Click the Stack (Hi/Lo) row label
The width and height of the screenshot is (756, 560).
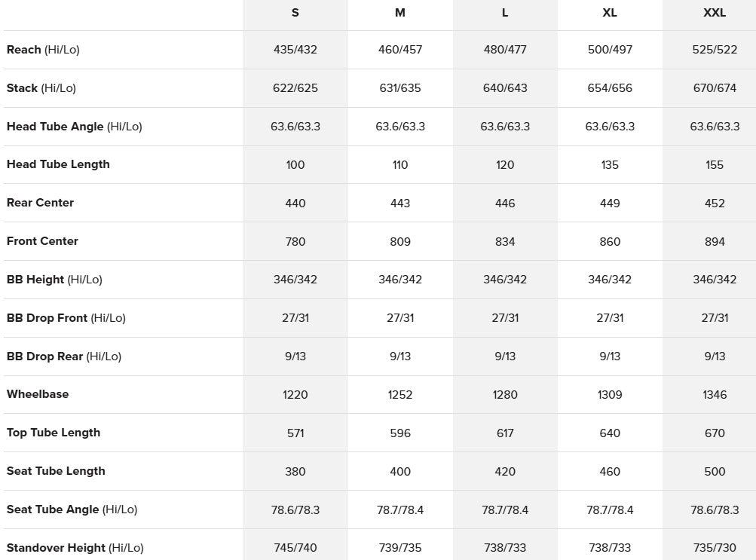click(x=41, y=88)
